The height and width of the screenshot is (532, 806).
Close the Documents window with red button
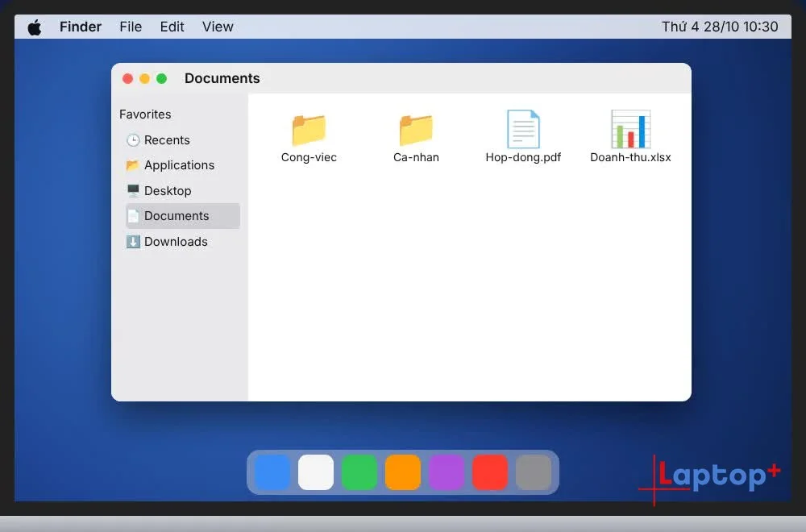click(x=127, y=78)
